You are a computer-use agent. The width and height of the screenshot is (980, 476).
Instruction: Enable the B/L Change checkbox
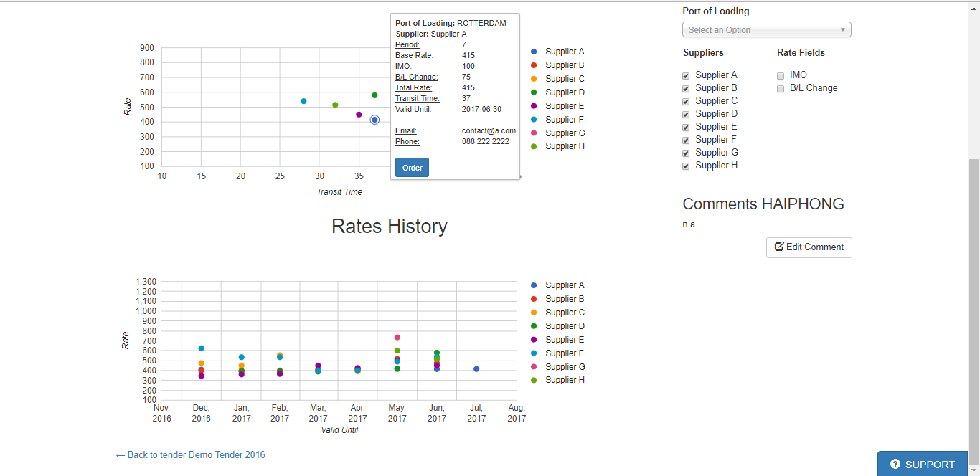[x=781, y=88]
